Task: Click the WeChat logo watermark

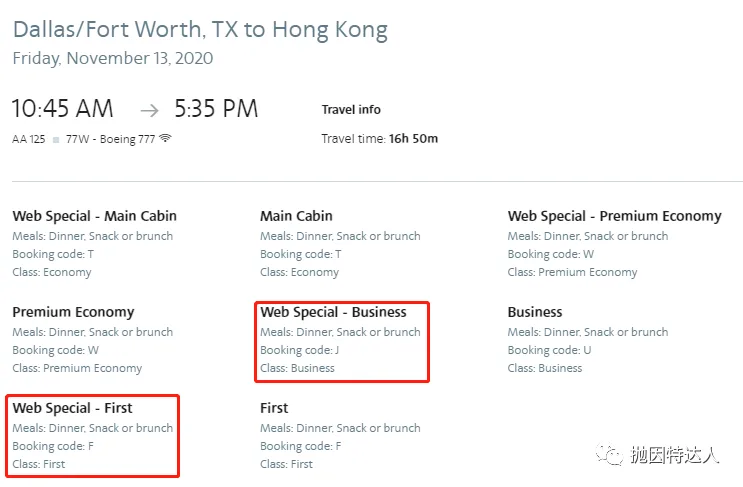Action: coord(609,455)
